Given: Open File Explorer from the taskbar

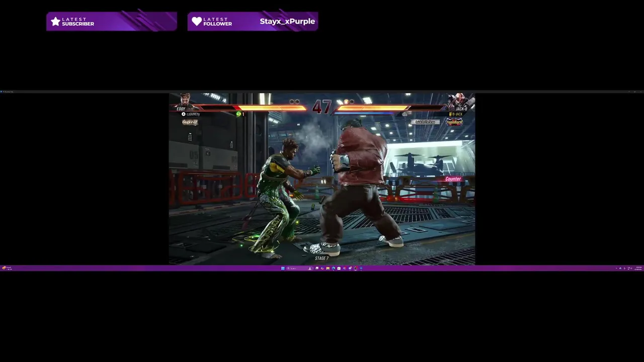Looking at the screenshot, I should coord(328,268).
